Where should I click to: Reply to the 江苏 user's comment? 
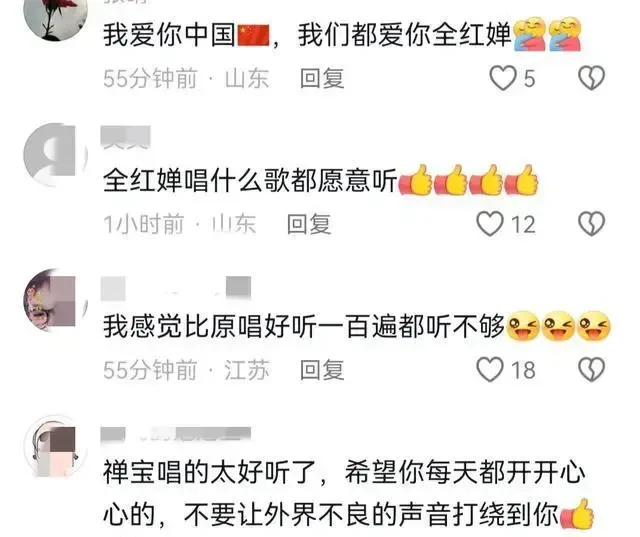tap(322, 370)
